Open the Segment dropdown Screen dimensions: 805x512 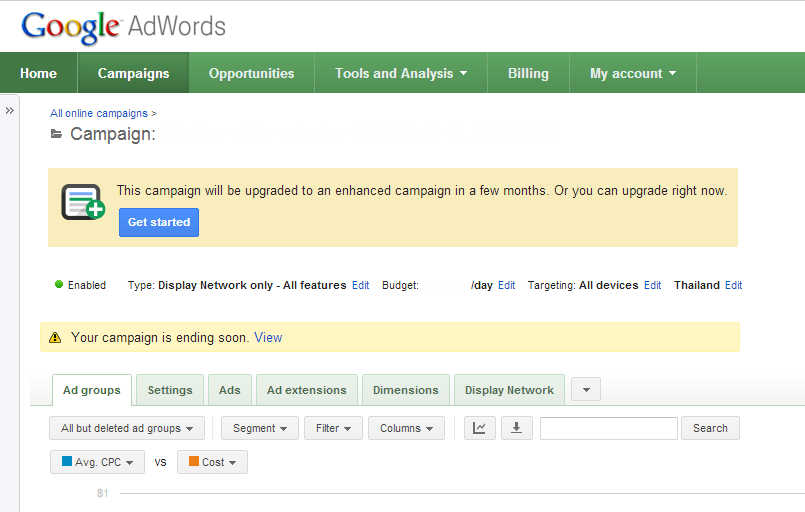260,428
